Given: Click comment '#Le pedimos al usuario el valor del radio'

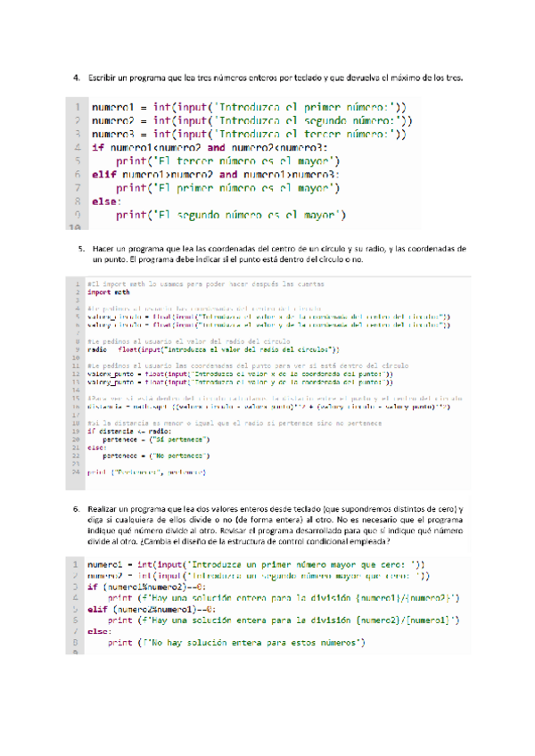Looking at the screenshot, I should (189, 341).
